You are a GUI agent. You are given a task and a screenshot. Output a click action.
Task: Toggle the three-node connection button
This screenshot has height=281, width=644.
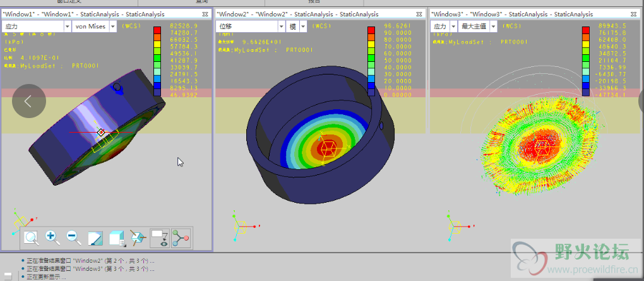tap(181, 238)
